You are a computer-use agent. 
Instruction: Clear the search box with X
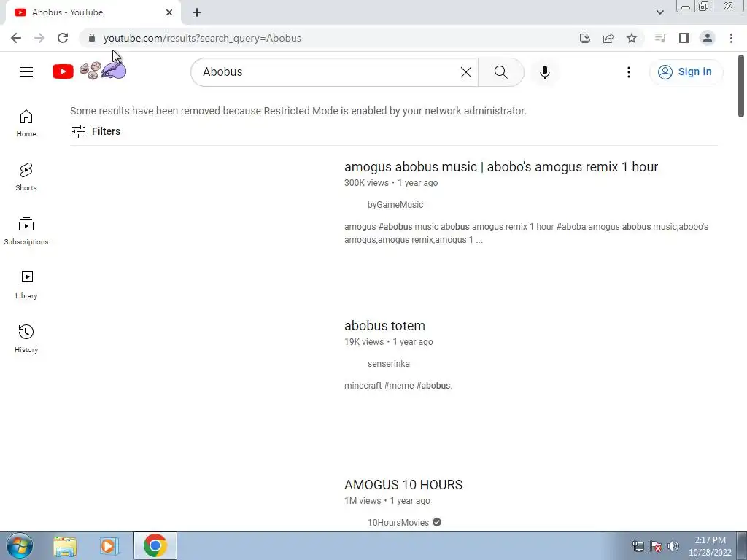tap(466, 72)
